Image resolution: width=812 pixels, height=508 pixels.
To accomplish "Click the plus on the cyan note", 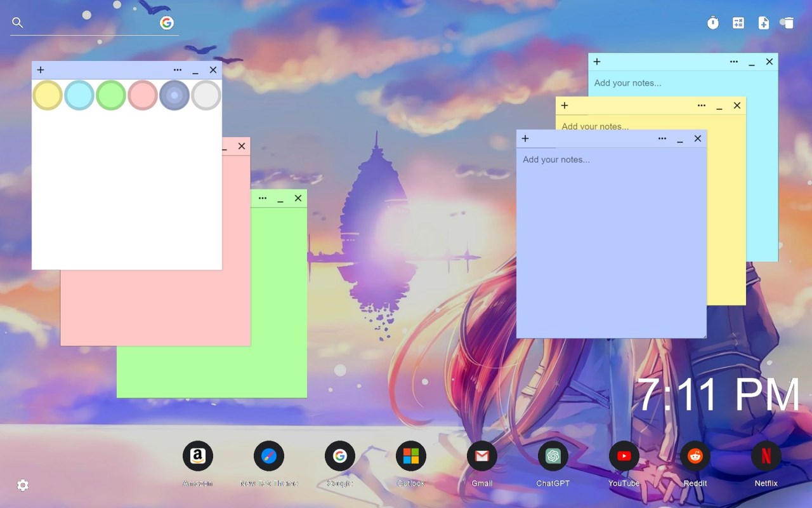I will pos(597,62).
